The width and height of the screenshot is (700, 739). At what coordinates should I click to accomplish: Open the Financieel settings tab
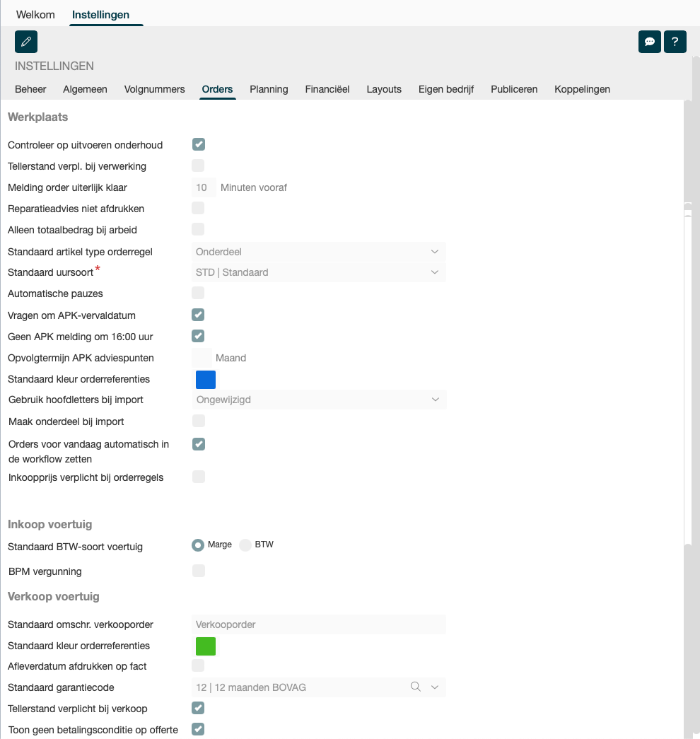tap(327, 89)
